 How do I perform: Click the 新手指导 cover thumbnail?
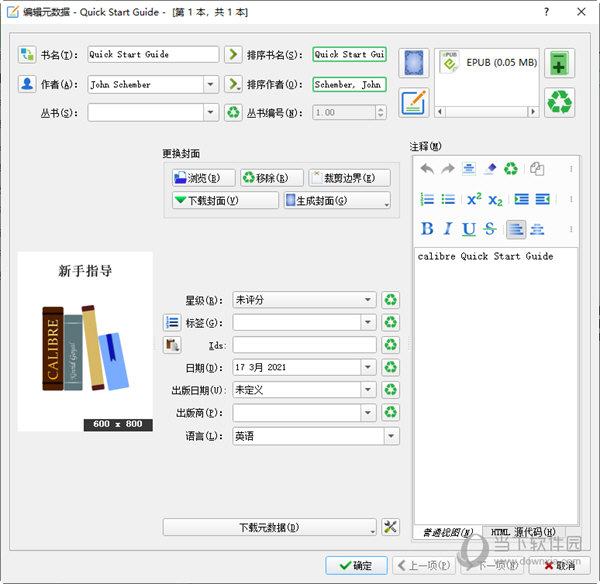click(x=85, y=340)
